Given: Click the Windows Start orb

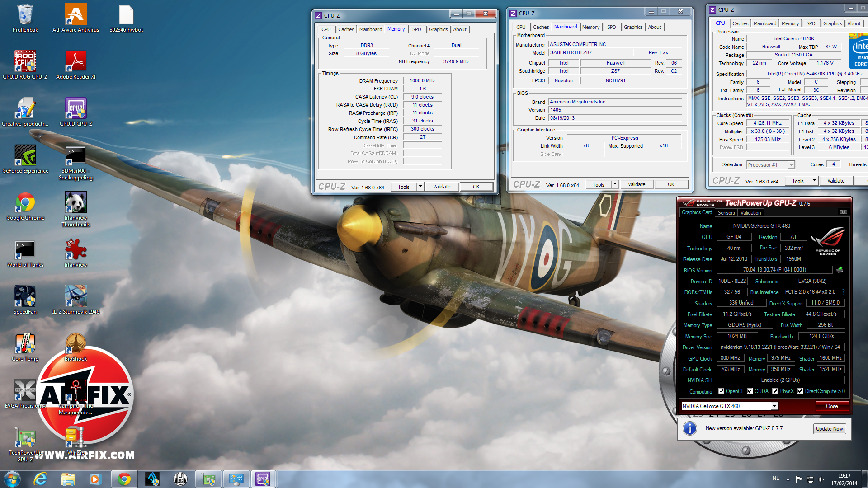Looking at the screenshot, I should tap(12, 479).
